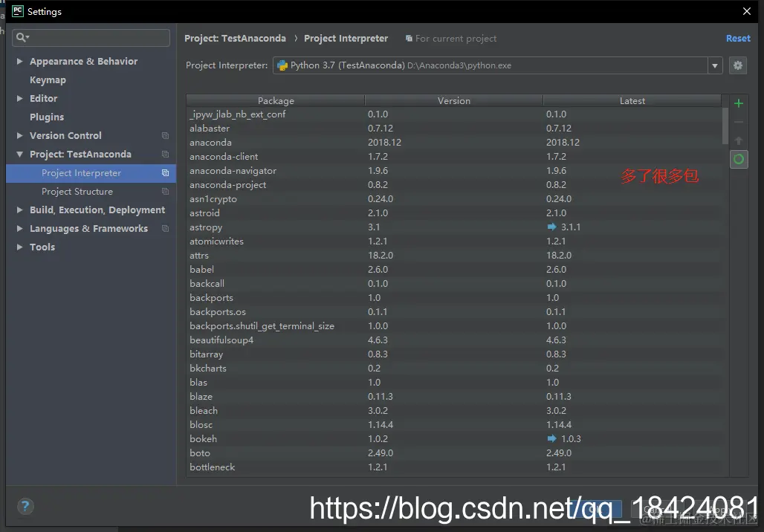
Task: Click project-level icon beside Project: TestAnaconda
Action: point(165,154)
